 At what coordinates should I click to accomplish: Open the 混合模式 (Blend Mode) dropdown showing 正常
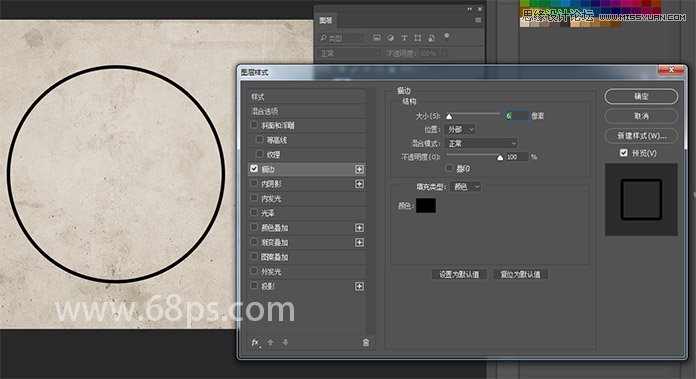point(481,143)
